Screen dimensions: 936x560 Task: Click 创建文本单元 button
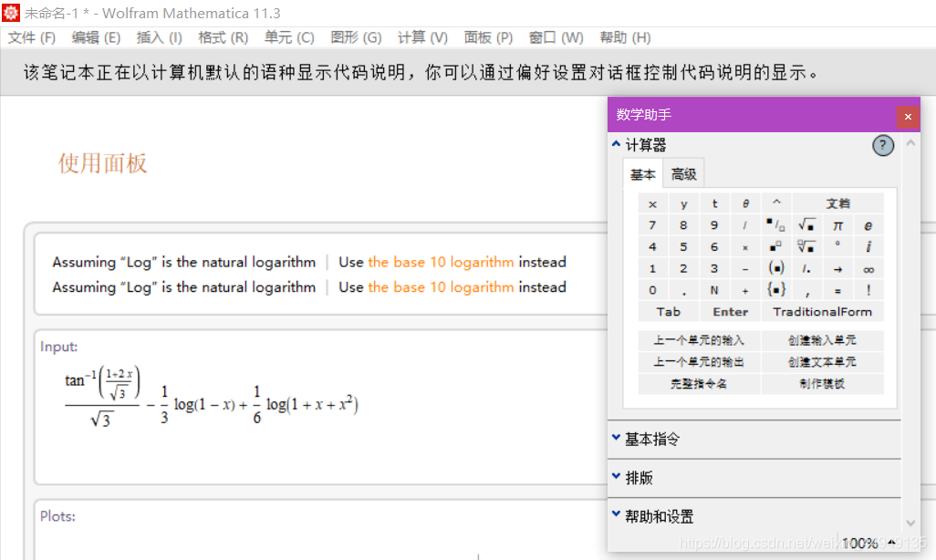click(x=822, y=362)
